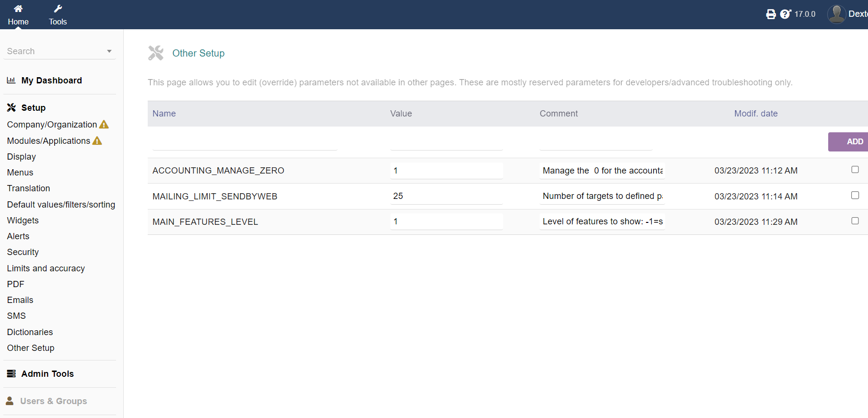Viewport: 868px width, 418px height.
Task: Edit comment 'Manage the 0 for the accounta'
Action: click(x=602, y=171)
